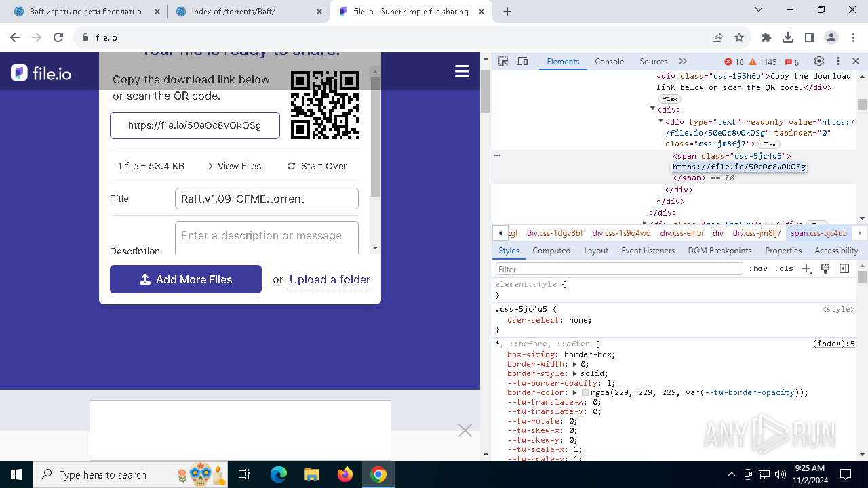The image size is (868, 488).
Task: Show more DevTools tabs chevron
Action: click(683, 61)
